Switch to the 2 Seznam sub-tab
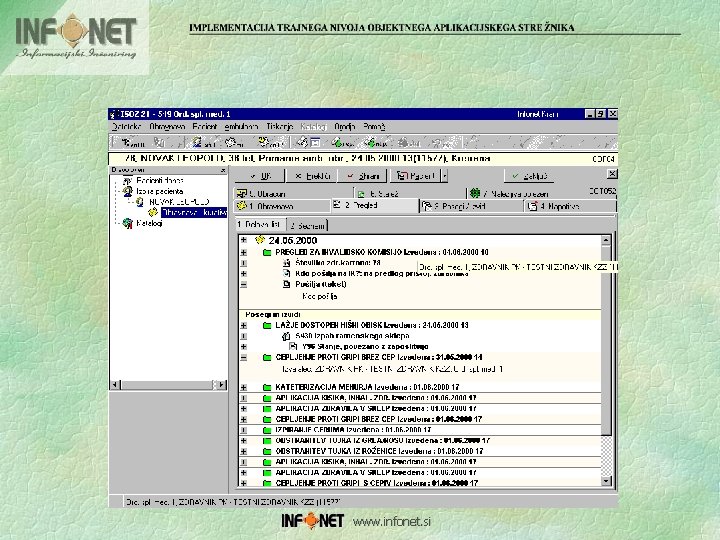This screenshot has width=720, height=540. click(307, 225)
